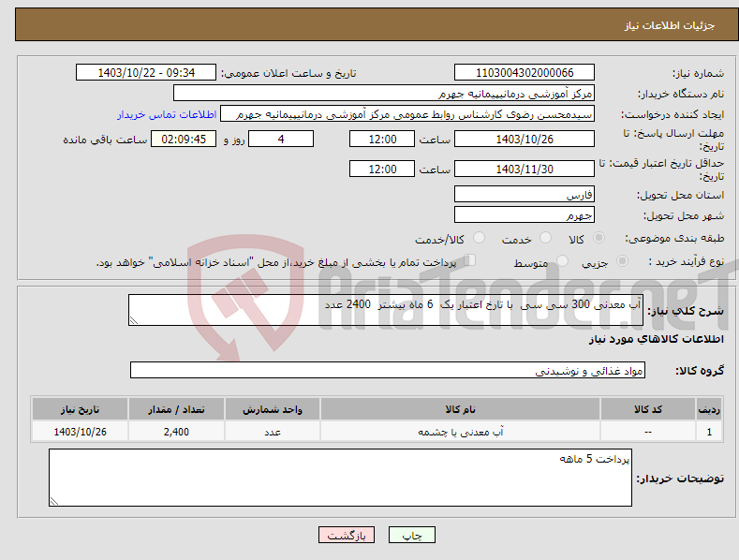
Task: Click the نام کالا column header
Action: [x=460, y=409]
